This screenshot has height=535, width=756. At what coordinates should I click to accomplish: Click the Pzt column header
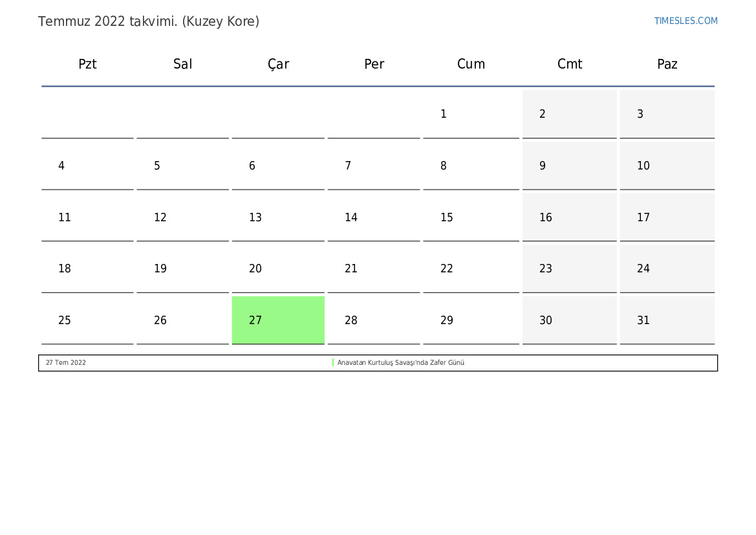click(x=87, y=63)
